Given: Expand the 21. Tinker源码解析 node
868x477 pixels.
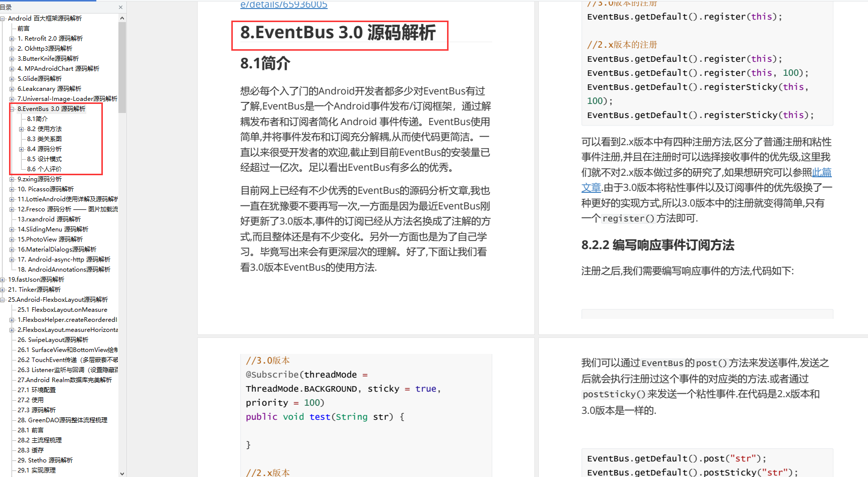Looking at the screenshot, I should point(3,290).
